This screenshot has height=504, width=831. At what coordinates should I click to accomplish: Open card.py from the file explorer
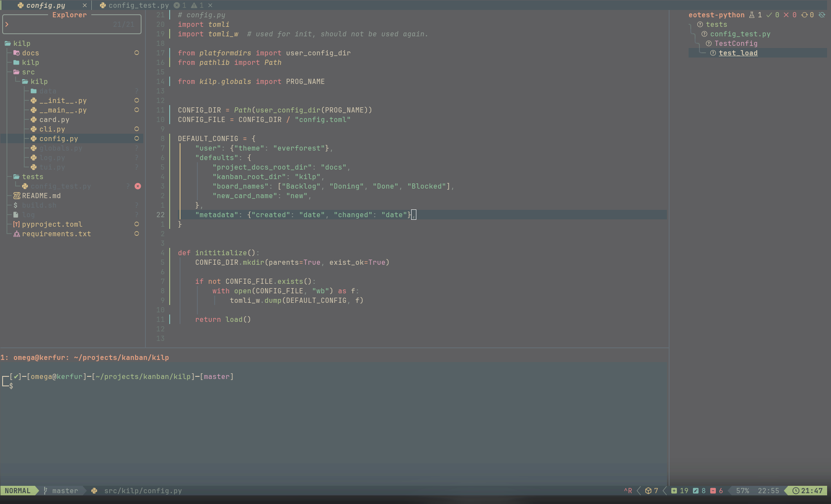pos(54,120)
